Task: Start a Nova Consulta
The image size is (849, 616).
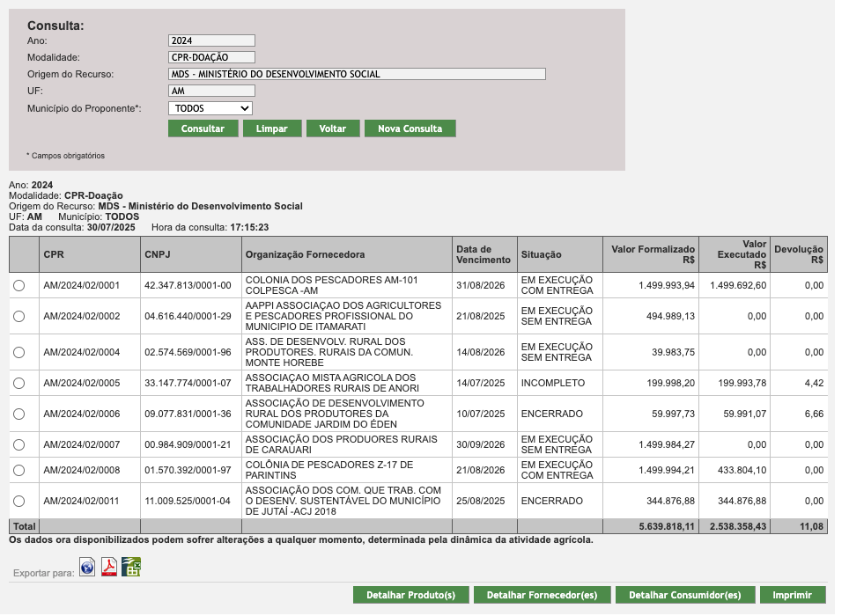Action: coord(410,128)
